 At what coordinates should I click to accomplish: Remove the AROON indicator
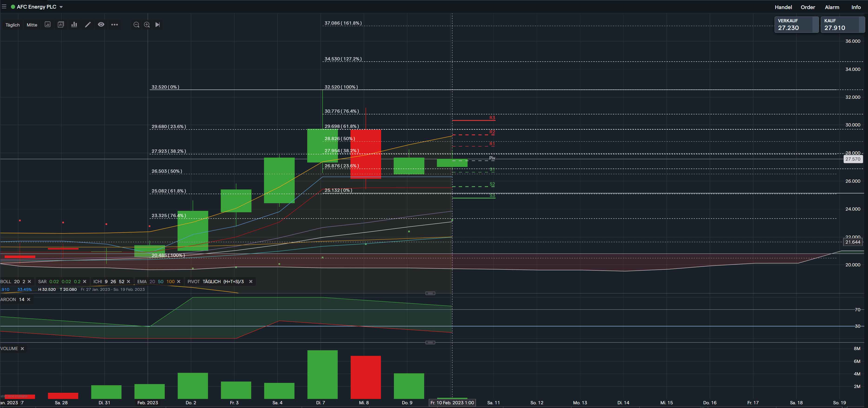tap(29, 299)
